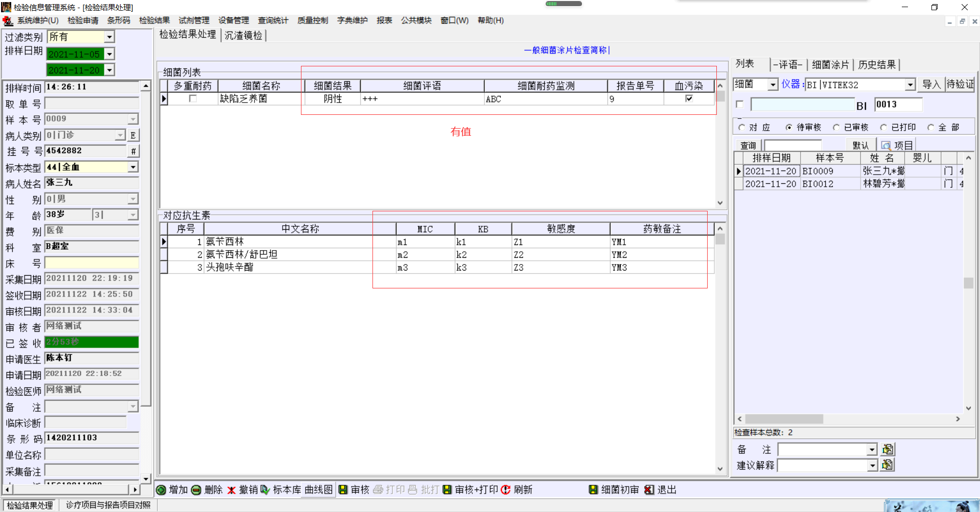
Task: Click the icon button beside 备注 dropdown
Action: 888,449
